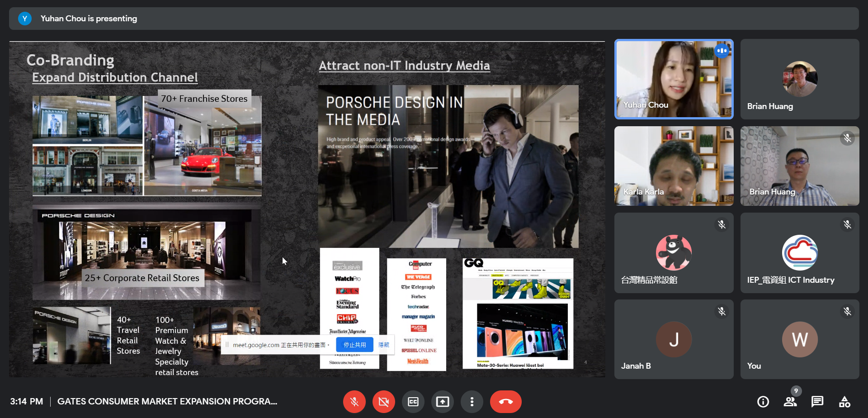Image resolution: width=868 pixels, height=418 pixels.
Task: Select Brian Huang's muted video tile
Action: 800,166
